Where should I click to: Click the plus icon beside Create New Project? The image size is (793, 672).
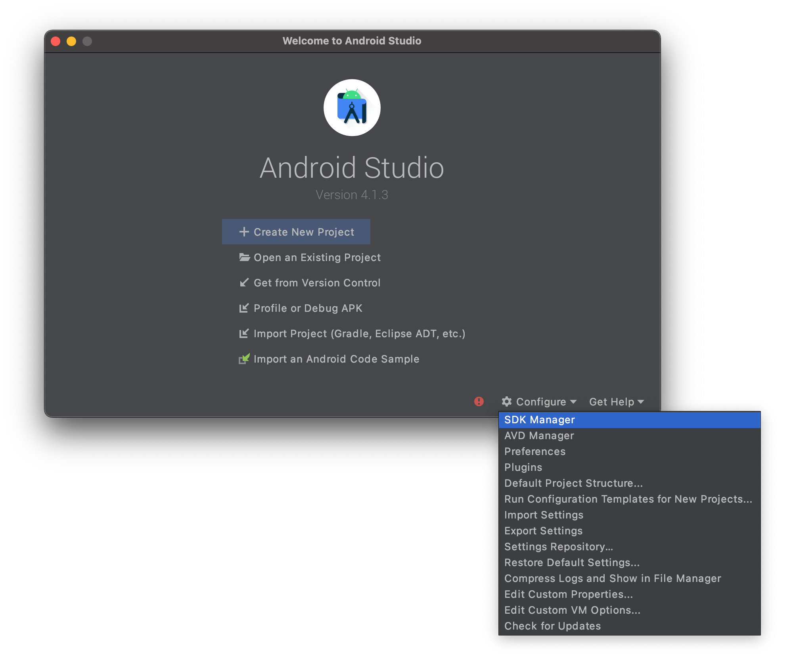point(244,232)
